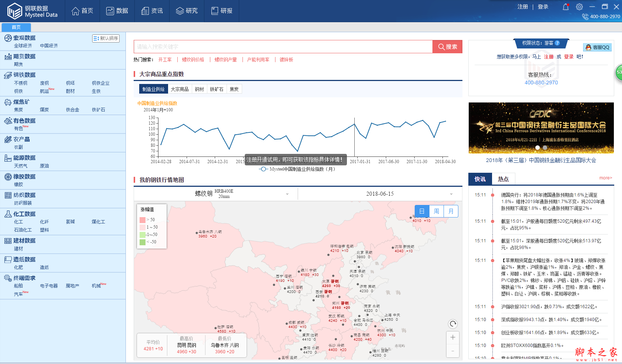
Task: Select the 日 (daily) map toggle
Action: [x=422, y=211]
